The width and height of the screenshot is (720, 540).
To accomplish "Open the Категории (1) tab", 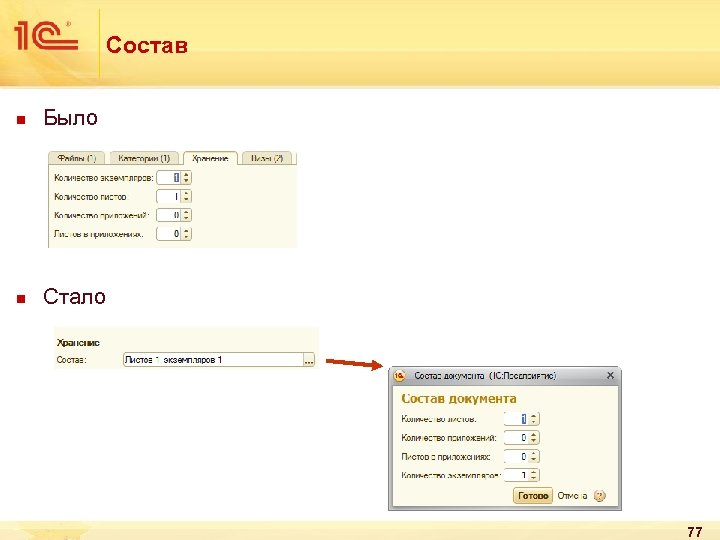I will (144, 158).
